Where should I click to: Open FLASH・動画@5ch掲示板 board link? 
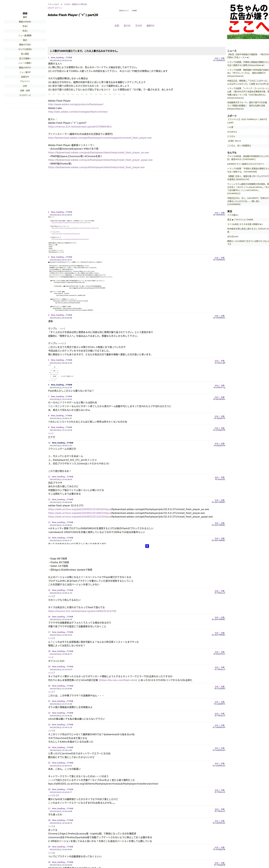click(75, 4)
